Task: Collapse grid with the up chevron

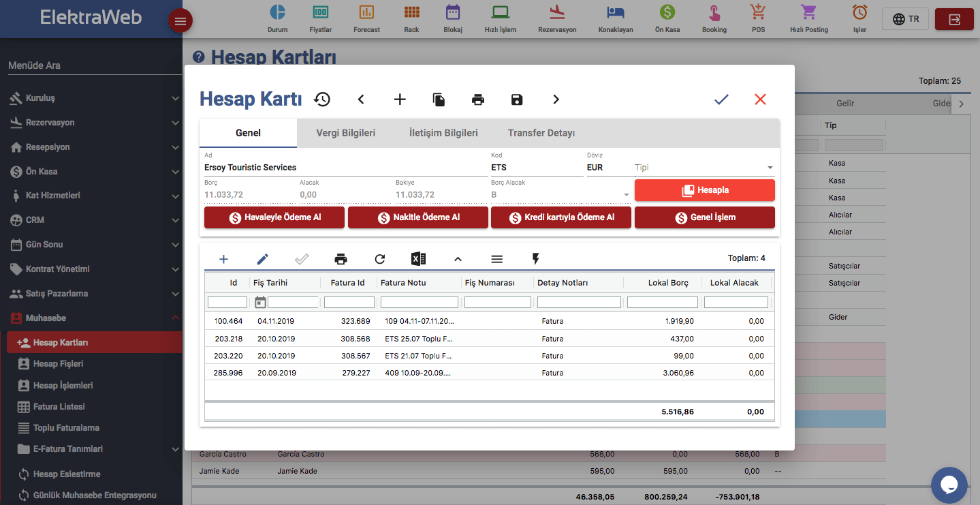Action: [458, 259]
